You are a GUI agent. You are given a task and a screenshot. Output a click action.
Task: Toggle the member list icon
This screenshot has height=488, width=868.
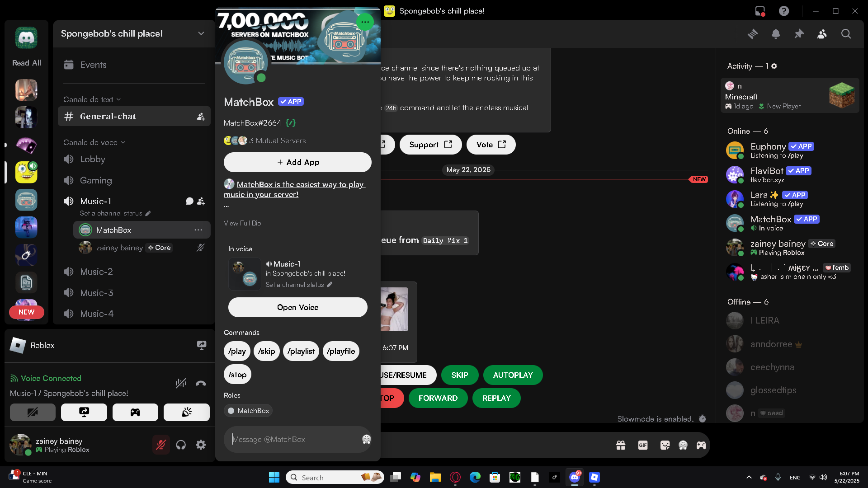click(x=822, y=34)
